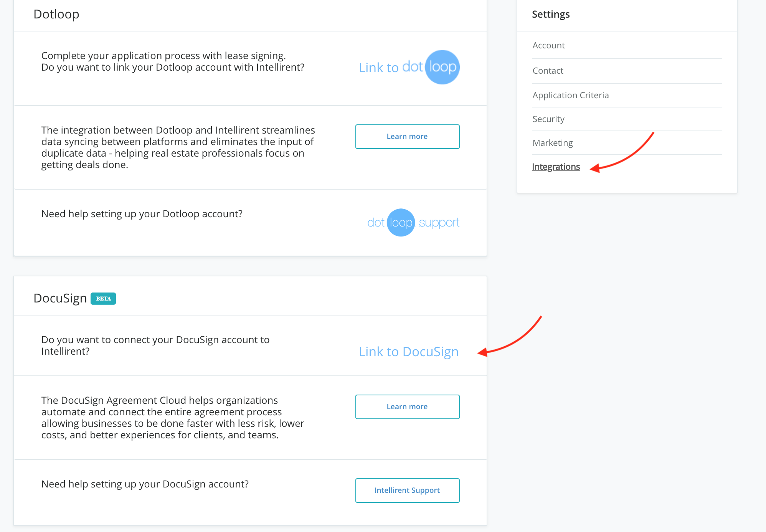The height and width of the screenshot is (532, 766).
Task: Go to Application Criteria settings
Action: click(x=570, y=95)
